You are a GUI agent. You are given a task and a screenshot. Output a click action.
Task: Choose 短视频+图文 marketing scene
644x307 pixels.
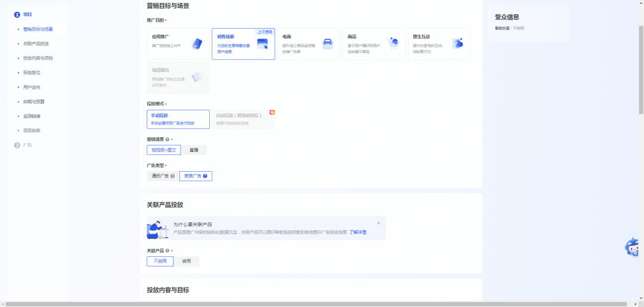click(x=164, y=150)
